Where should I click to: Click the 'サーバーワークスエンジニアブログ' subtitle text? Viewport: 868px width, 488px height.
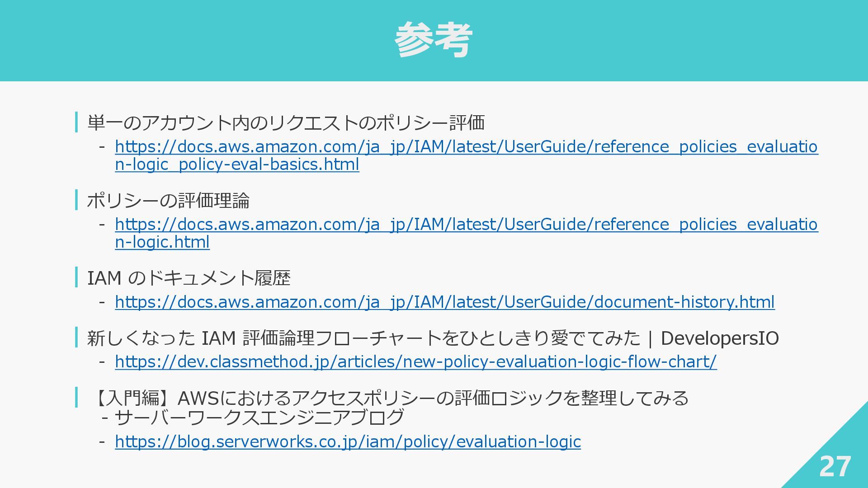259,418
